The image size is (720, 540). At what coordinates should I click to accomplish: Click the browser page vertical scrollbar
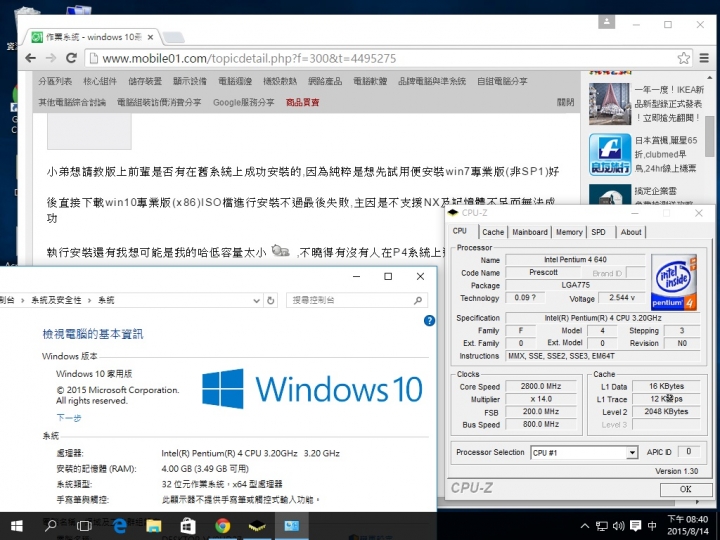tap(709, 135)
